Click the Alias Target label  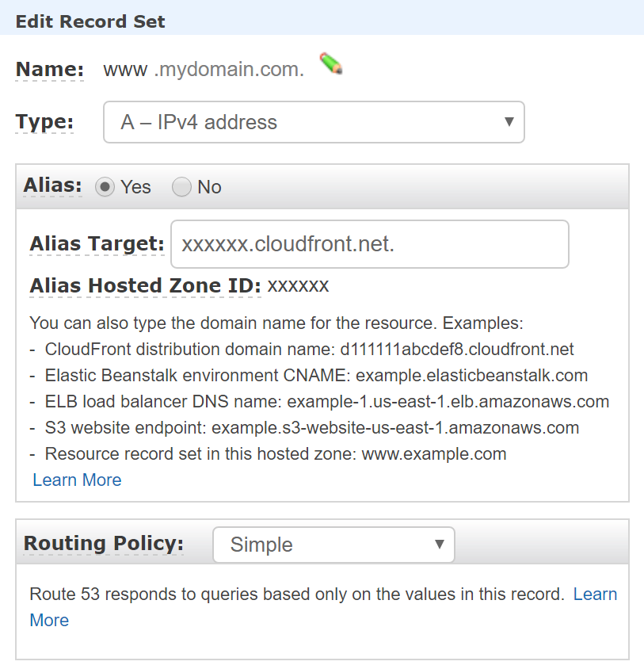(x=97, y=244)
